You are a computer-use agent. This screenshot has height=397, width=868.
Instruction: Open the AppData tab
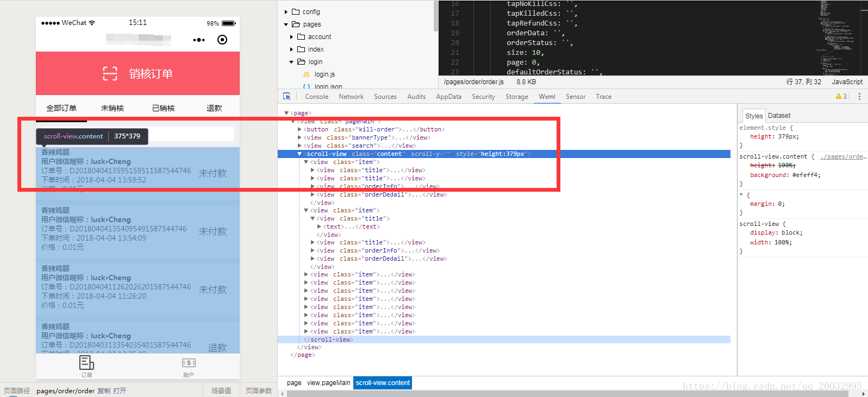[x=448, y=97]
